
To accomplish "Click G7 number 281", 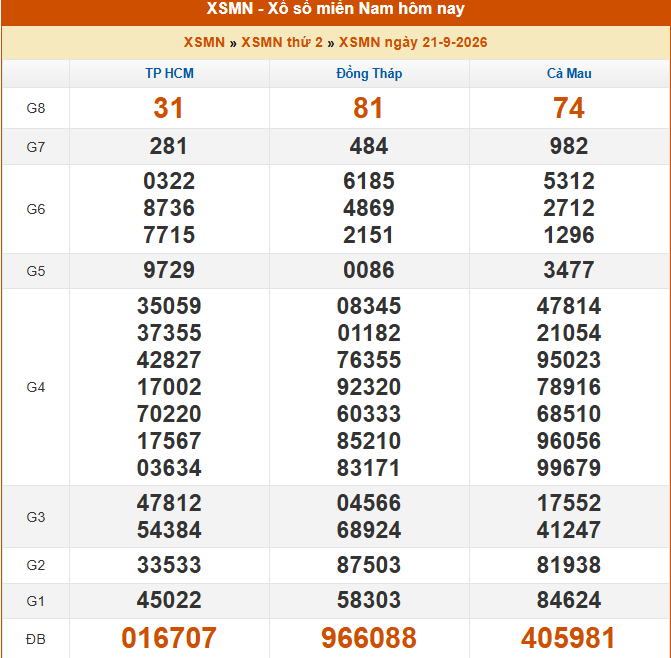I will [x=169, y=146].
